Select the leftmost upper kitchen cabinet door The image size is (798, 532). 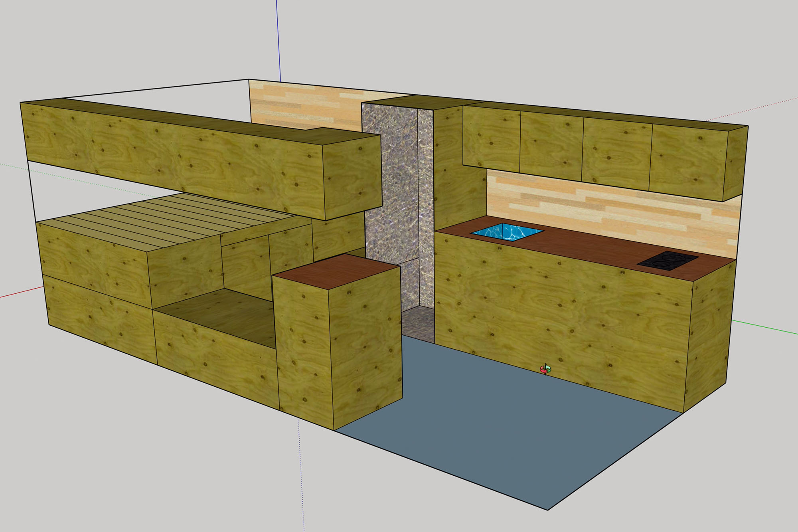coord(492,138)
